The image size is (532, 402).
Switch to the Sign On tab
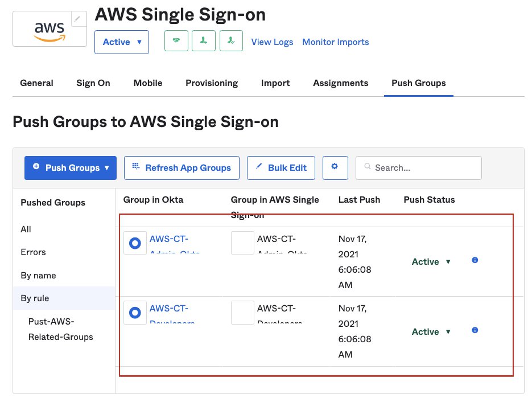[93, 83]
